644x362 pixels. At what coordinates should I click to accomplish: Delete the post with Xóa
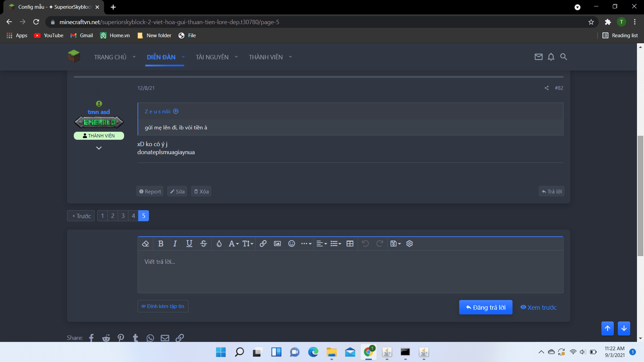[201, 191]
